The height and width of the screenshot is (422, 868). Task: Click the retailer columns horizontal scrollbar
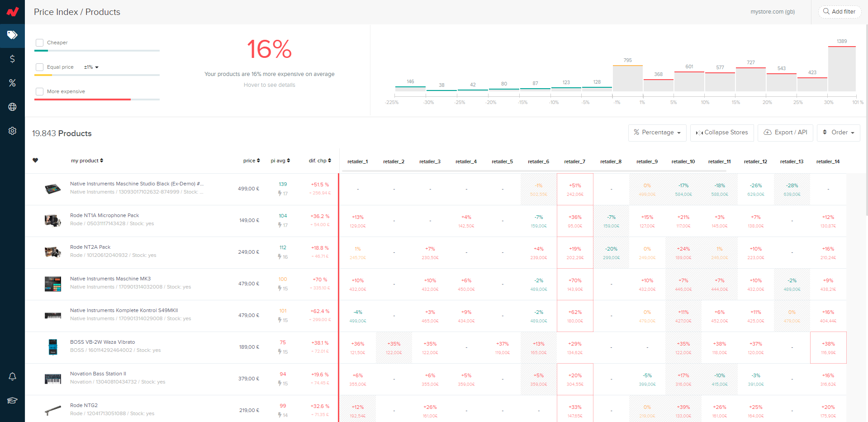(x=535, y=171)
